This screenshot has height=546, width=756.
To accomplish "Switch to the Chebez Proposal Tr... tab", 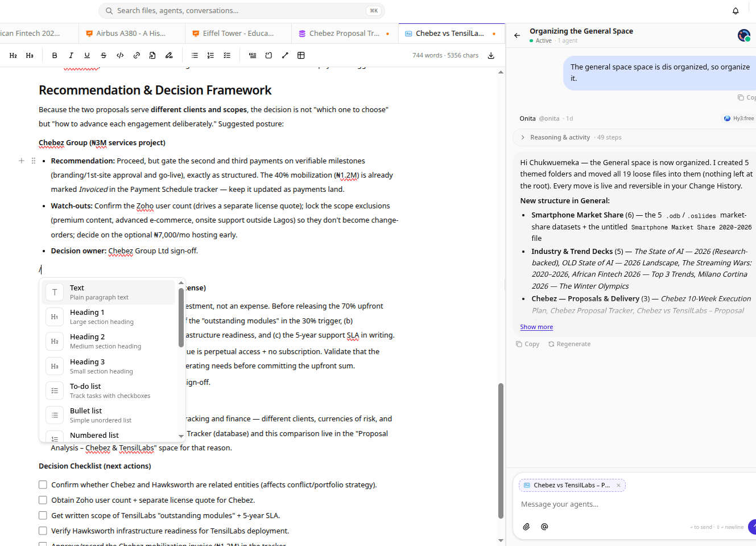I will tap(345, 34).
